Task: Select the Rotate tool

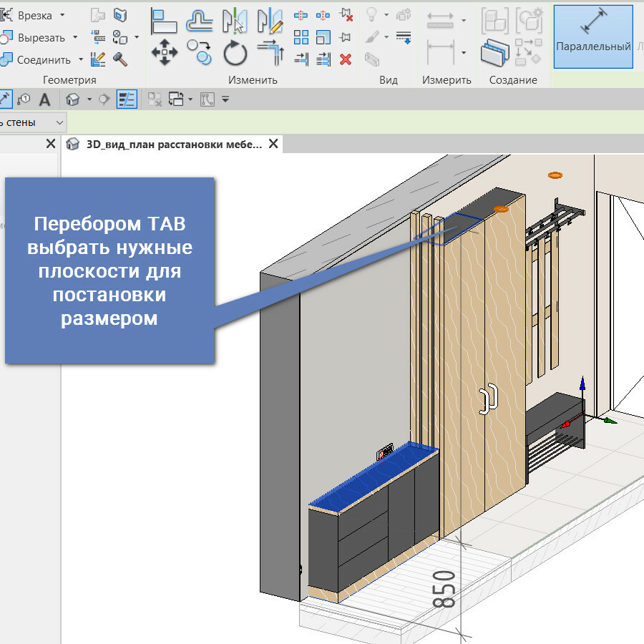Action: point(235,52)
